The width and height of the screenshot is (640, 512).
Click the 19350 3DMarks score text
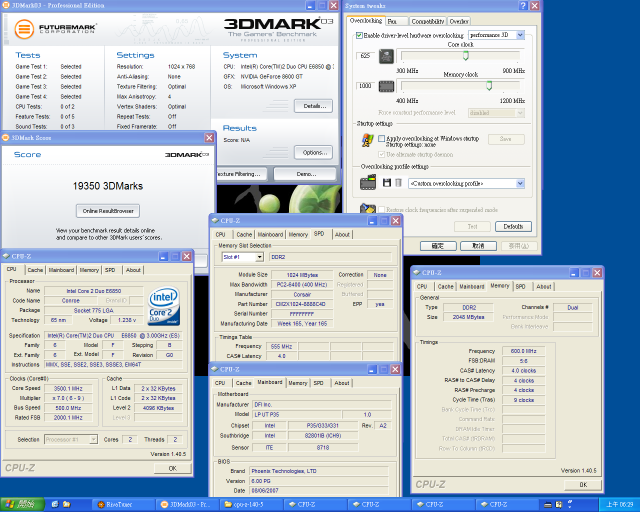108,186
